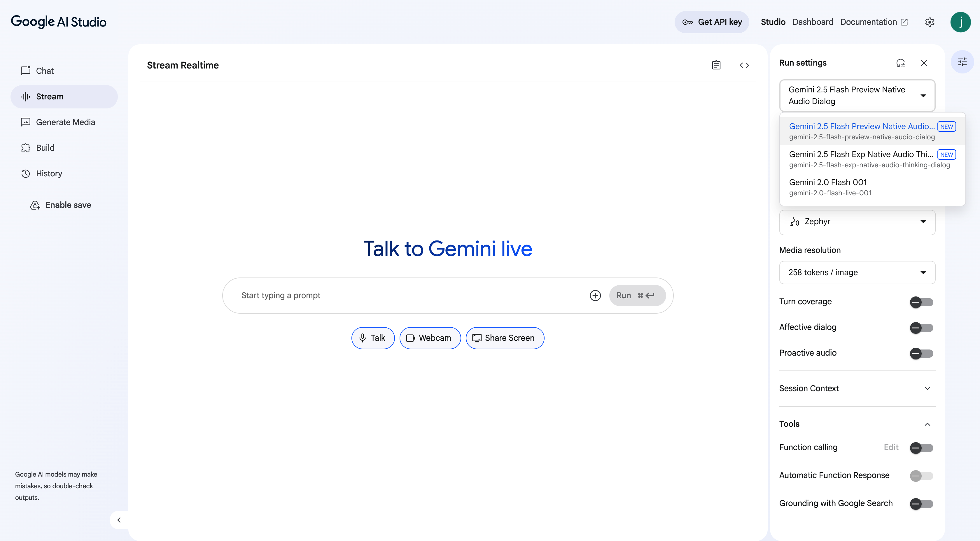Click the reset run settings icon

900,63
